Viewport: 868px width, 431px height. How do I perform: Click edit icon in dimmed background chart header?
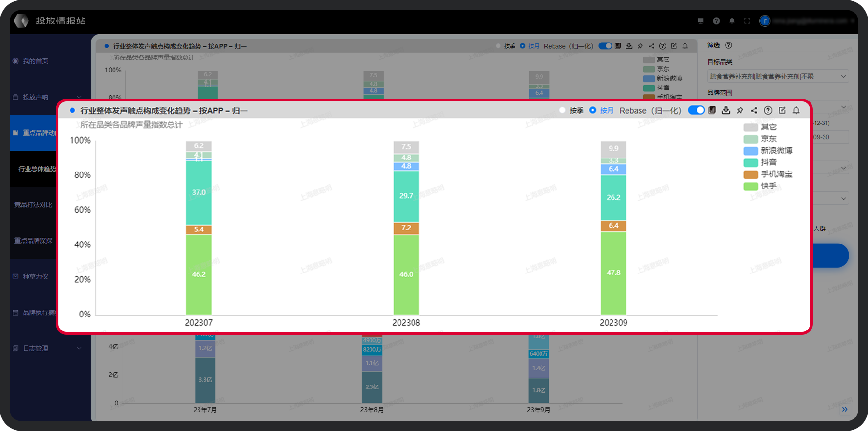[x=674, y=46]
